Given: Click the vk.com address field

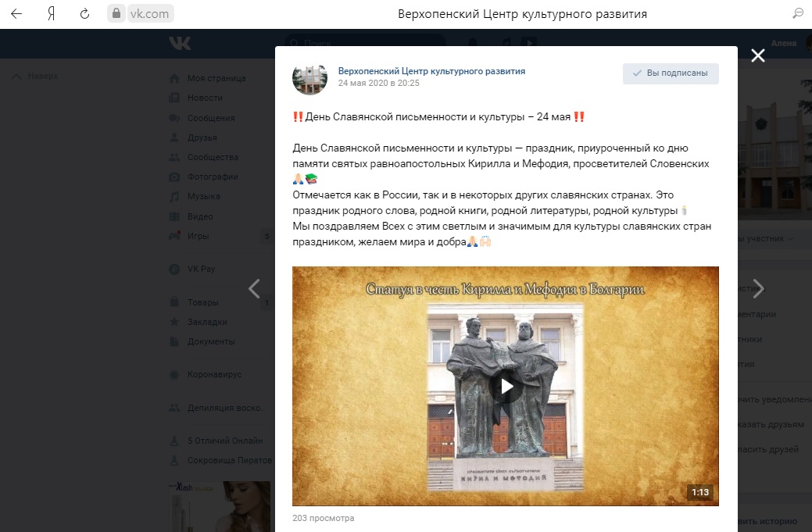Looking at the screenshot, I should [x=149, y=14].
